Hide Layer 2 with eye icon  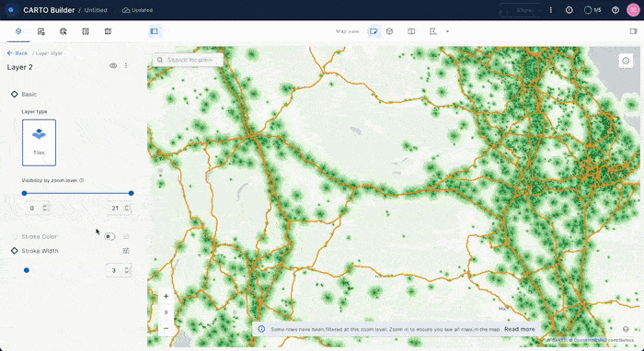[113, 65]
